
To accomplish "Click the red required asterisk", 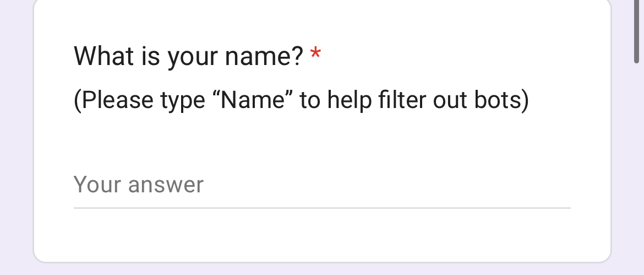I will (x=315, y=55).
